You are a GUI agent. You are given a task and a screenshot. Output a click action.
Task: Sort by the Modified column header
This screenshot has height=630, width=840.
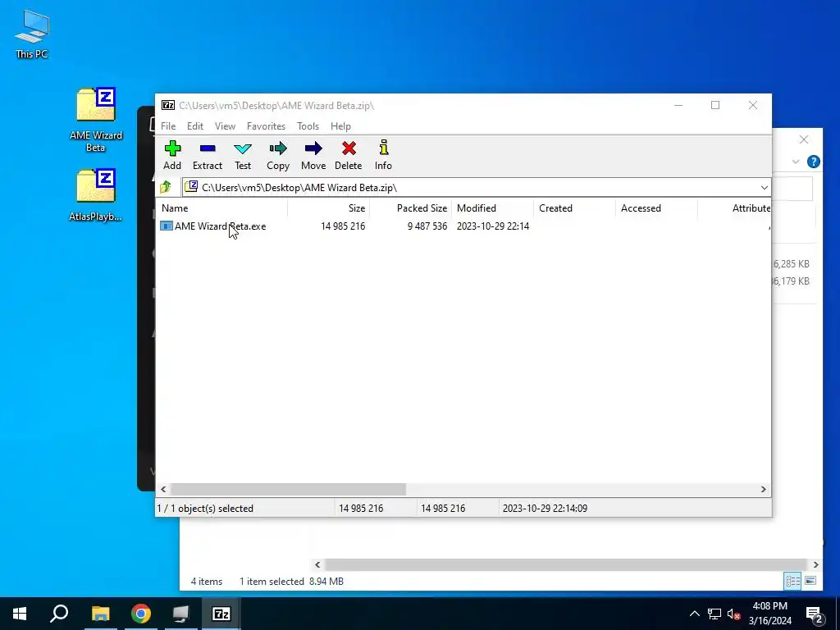(x=492, y=208)
